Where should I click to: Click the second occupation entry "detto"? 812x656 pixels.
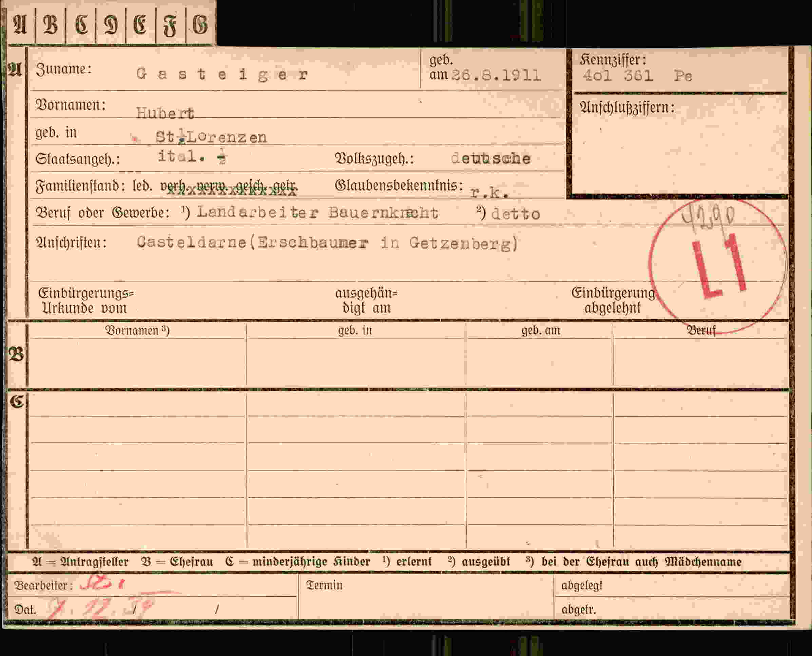[x=516, y=214]
